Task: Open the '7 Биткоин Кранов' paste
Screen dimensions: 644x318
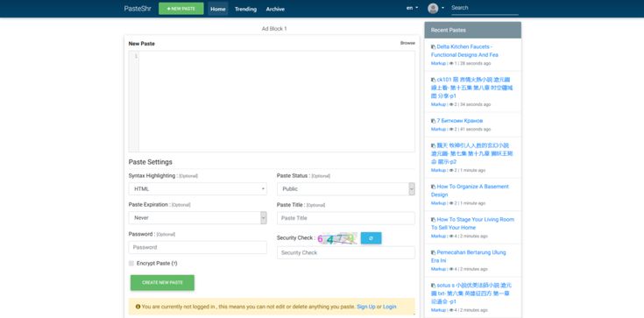Action: point(460,121)
